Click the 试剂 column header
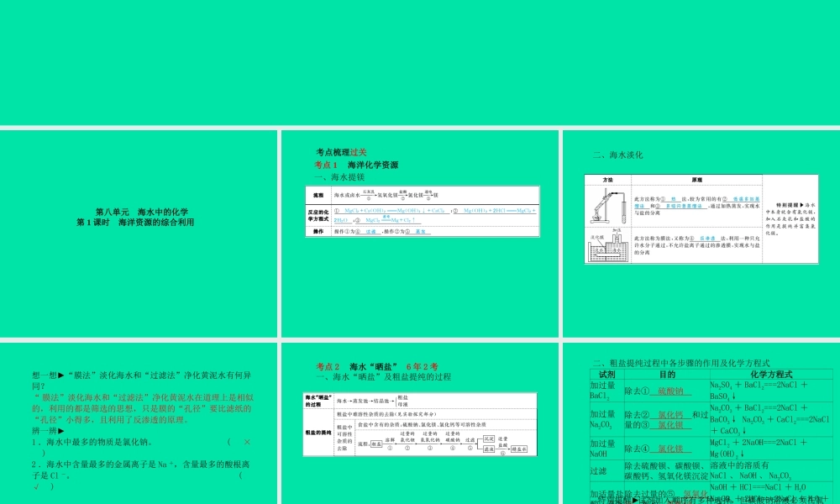The image size is (840, 504). coord(606,375)
